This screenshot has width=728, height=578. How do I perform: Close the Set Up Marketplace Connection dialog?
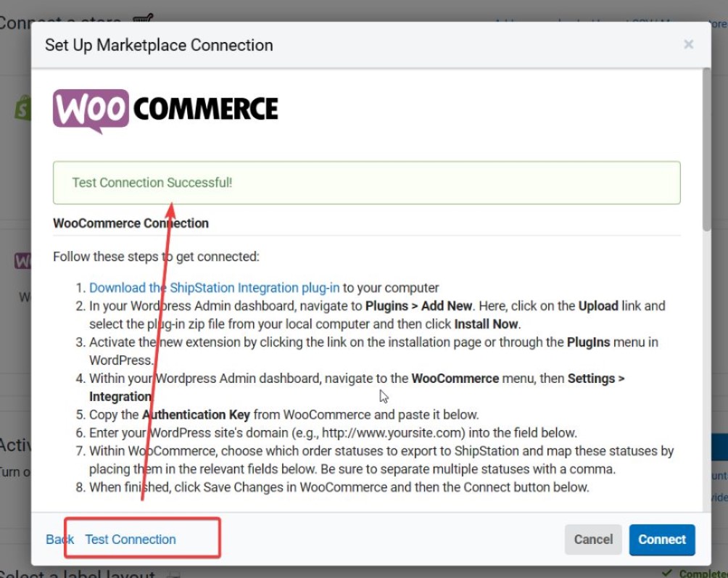point(688,45)
